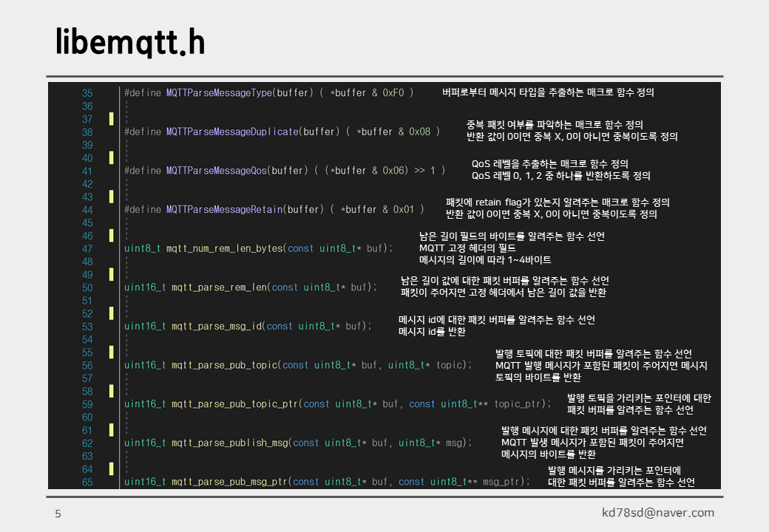Click line number 53 in the gutter
Image resolution: width=769 pixels, height=532 pixels.
[87, 327]
